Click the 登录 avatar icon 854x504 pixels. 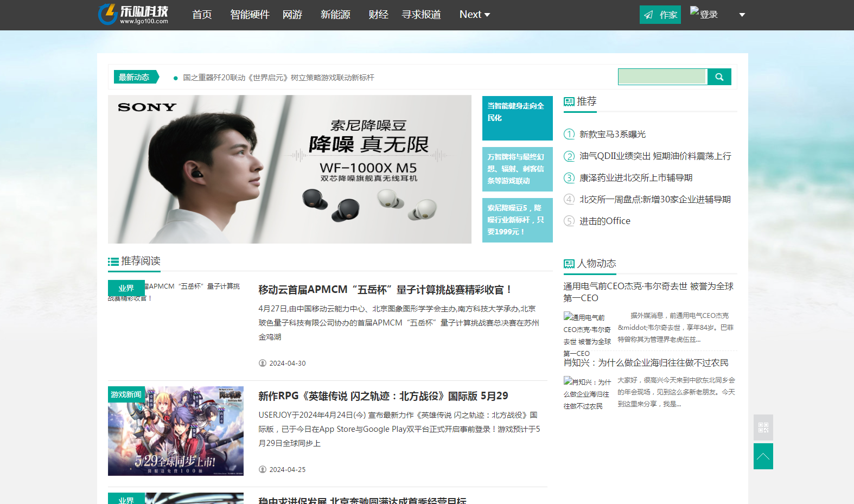[x=694, y=10]
